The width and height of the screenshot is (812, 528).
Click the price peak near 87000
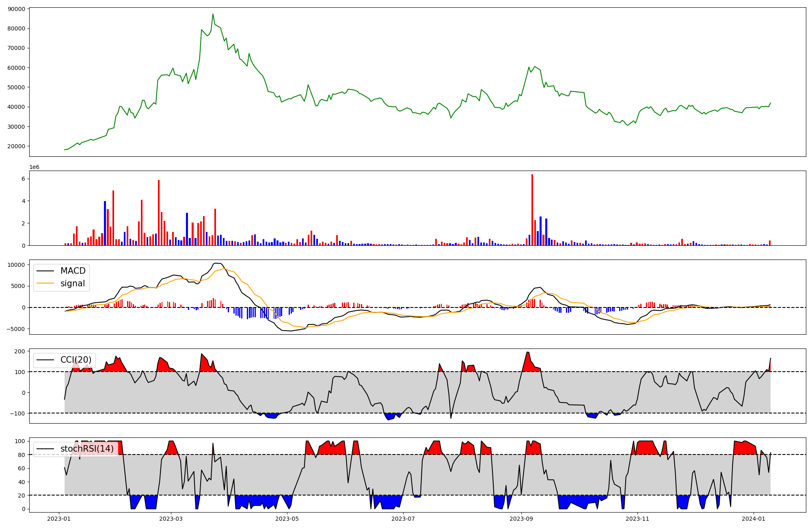[213, 15]
